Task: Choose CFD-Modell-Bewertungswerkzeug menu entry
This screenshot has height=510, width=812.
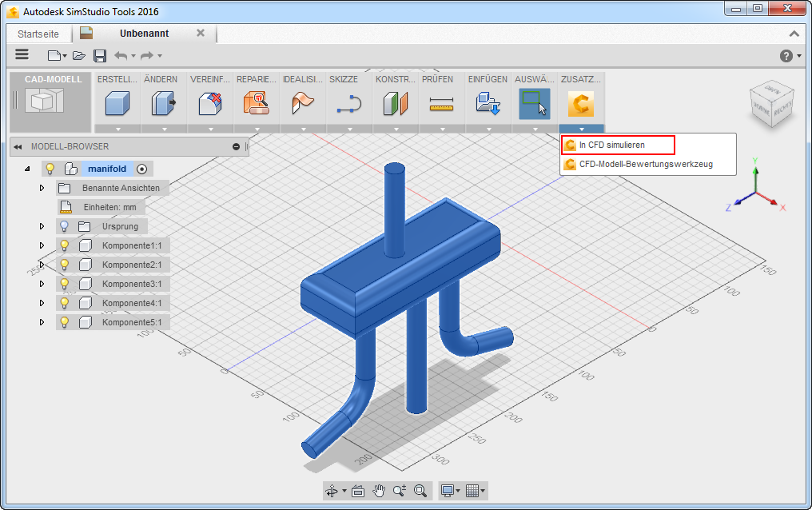Action: coord(648,164)
